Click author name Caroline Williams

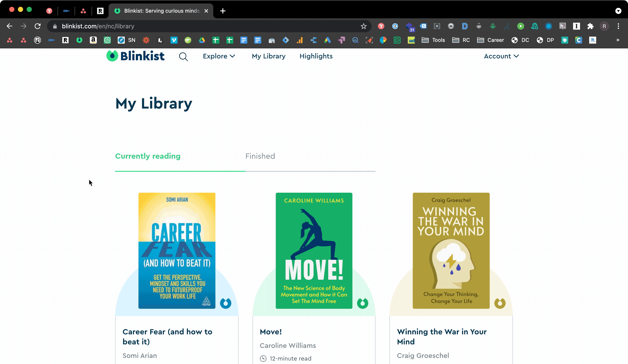[x=288, y=345]
